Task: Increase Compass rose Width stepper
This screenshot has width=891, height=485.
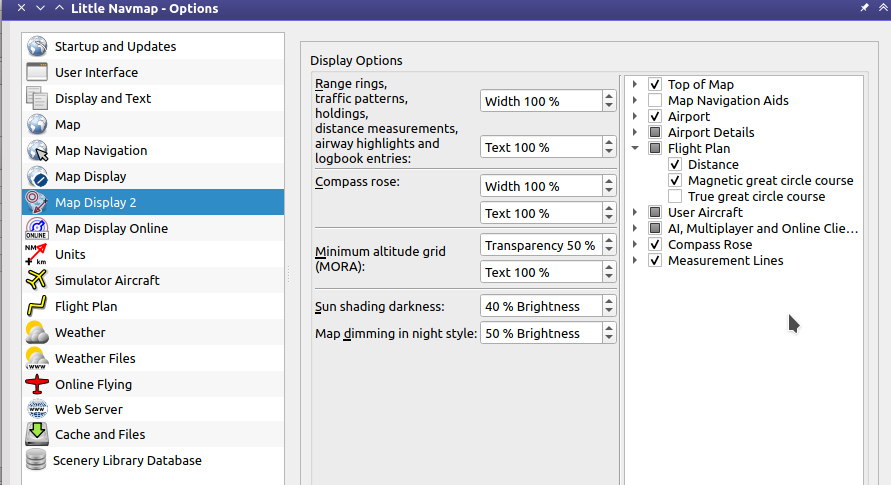Action: [x=609, y=181]
